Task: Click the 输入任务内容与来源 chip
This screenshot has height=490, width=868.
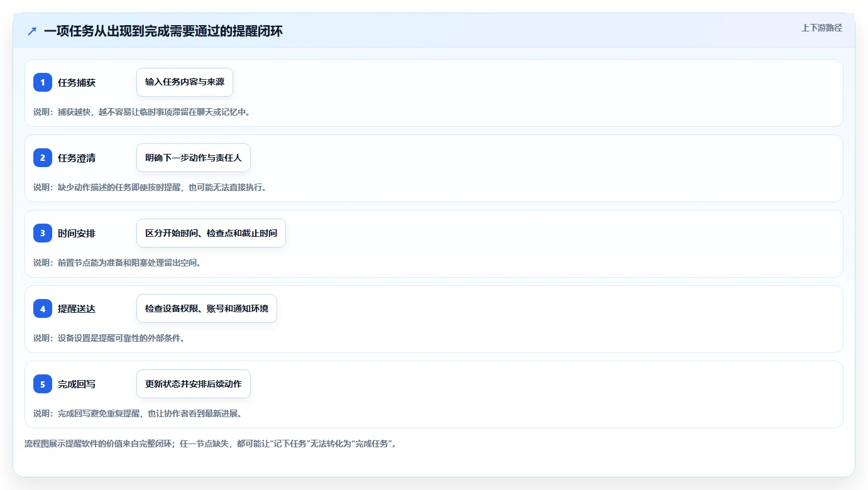Action: 185,82
